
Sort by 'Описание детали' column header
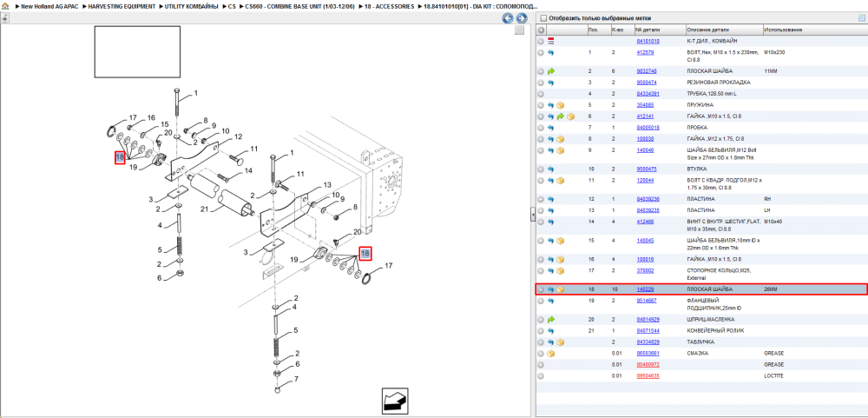point(708,30)
